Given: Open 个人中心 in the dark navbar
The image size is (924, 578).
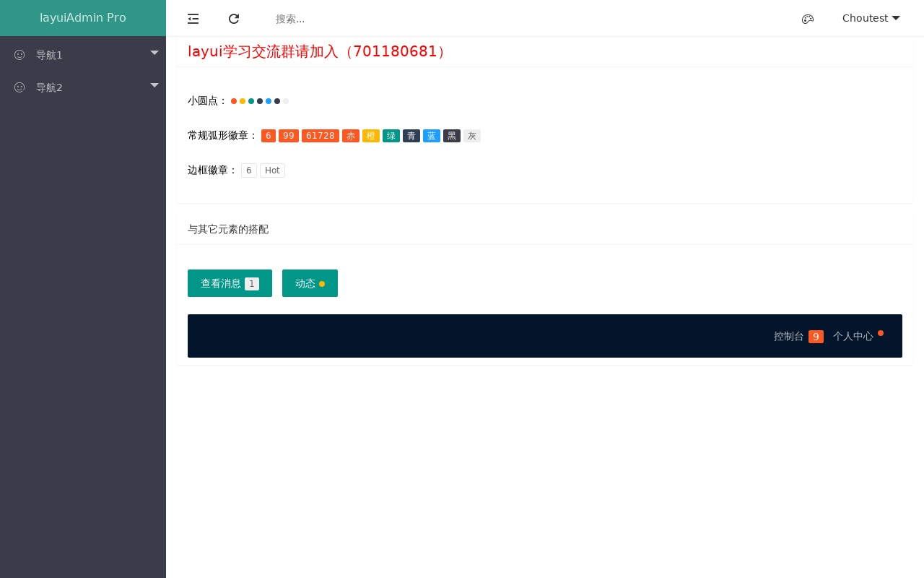Looking at the screenshot, I should (858, 336).
